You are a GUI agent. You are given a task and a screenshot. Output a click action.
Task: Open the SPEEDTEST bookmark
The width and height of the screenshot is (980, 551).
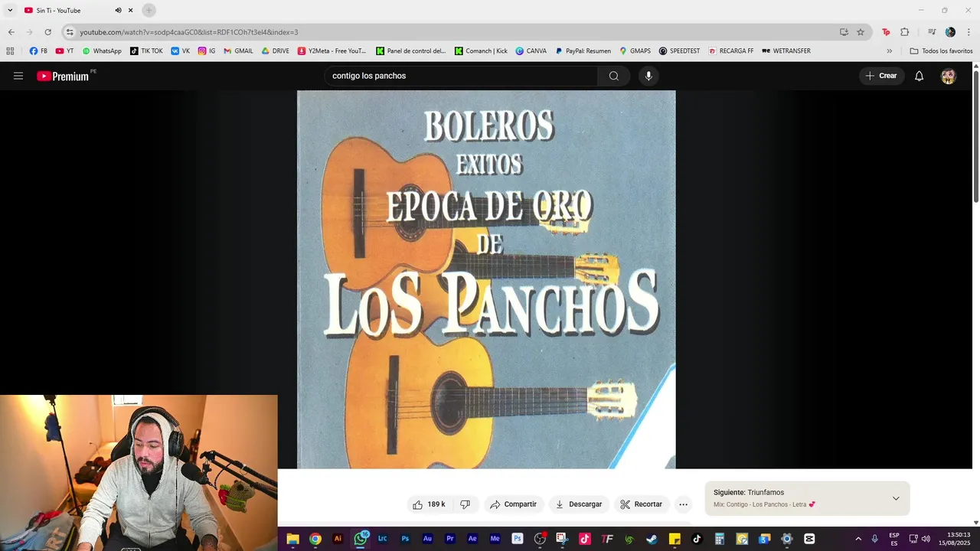coord(680,51)
